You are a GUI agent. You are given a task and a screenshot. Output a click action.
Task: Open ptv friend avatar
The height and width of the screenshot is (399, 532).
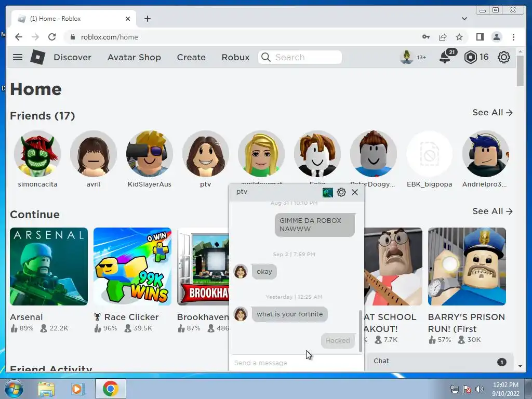[x=205, y=154]
